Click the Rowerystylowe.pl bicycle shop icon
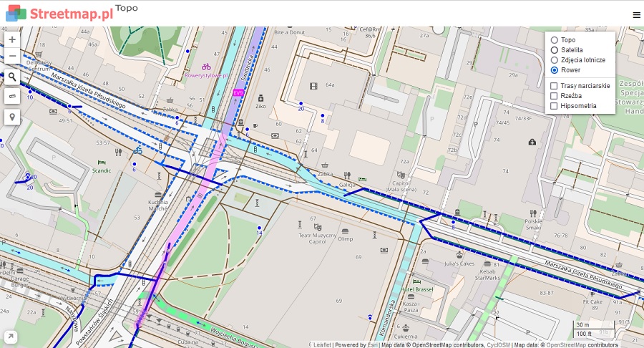The width and height of the screenshot is (644, 348). (x=206, y=67)
